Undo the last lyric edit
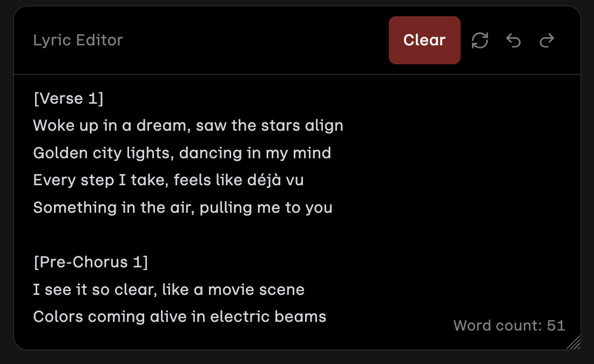This screenshot has height=364, width=594. point(514,41)
